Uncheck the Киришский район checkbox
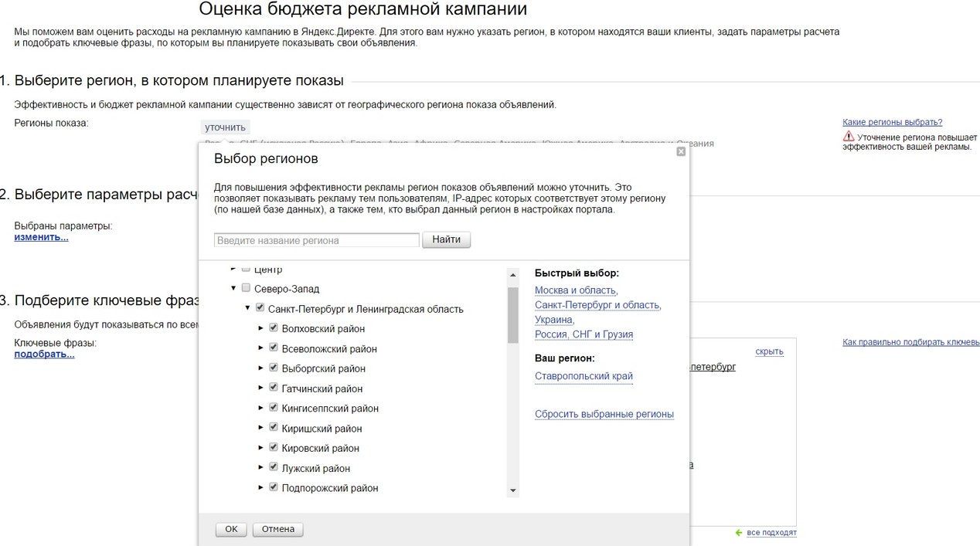980x546 pixels. [274, 427]
